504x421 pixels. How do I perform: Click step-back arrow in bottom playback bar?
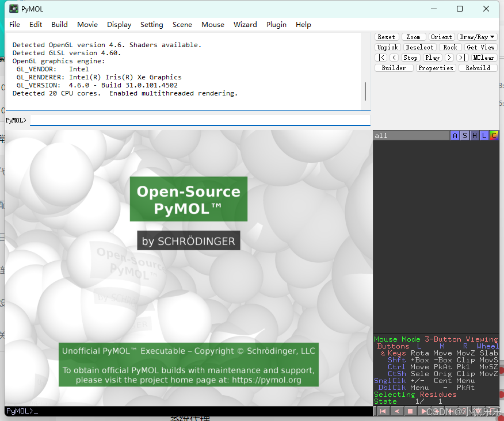[398, 411]
